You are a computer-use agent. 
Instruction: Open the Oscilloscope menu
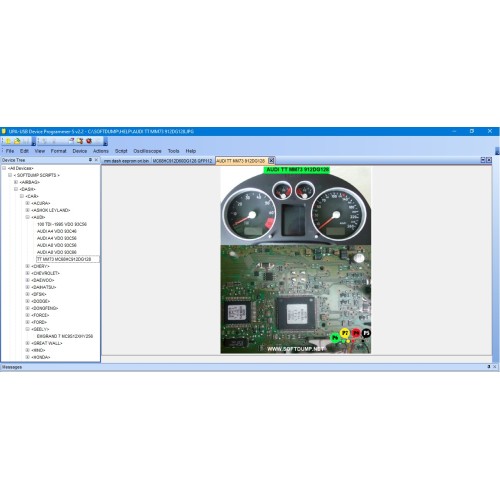point(147,151)
